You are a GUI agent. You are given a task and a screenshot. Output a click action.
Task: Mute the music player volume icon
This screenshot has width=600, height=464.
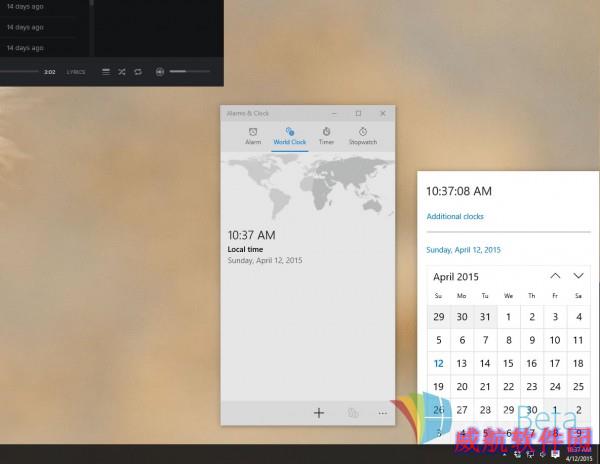click(160, 72)
